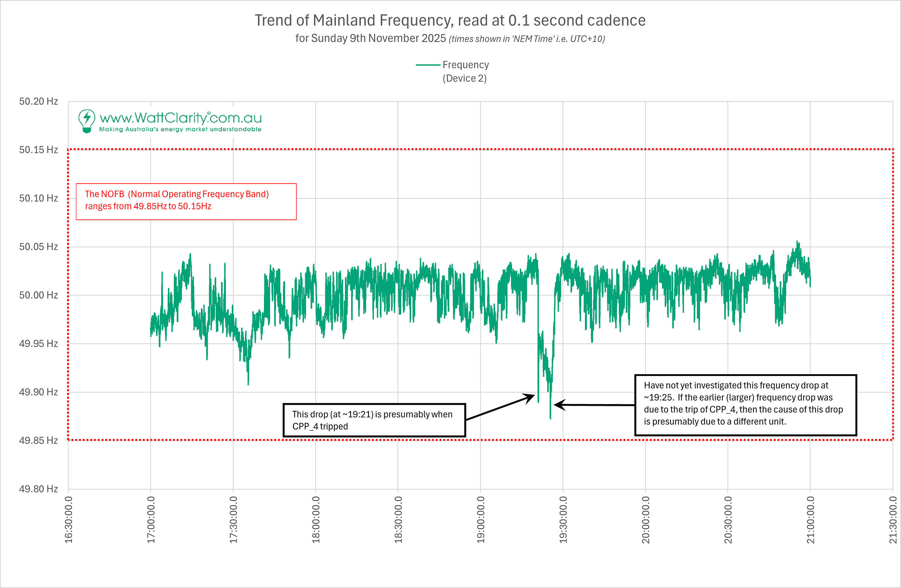This screenshot has height=588, width=901.
Task: Click the 50.00 Hz y-axis label
Action: 38,295
